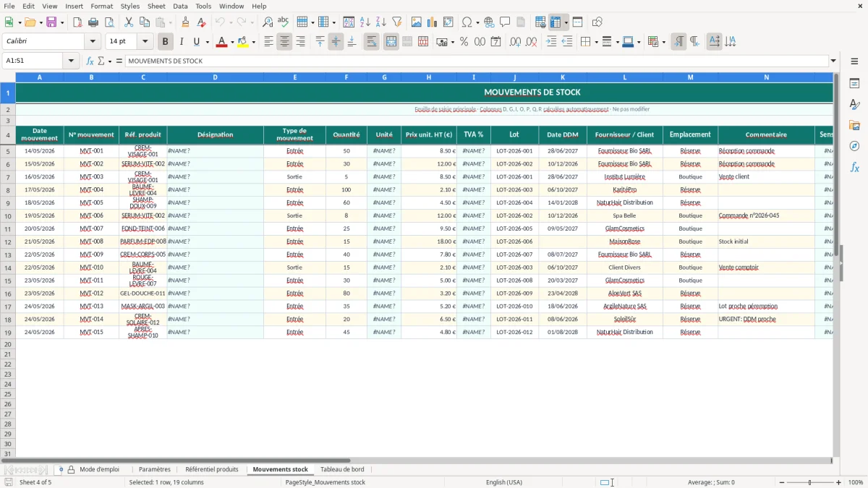Viewport: 868px width, 488px height.
Task: Open the Format menu
Action: 101,6
